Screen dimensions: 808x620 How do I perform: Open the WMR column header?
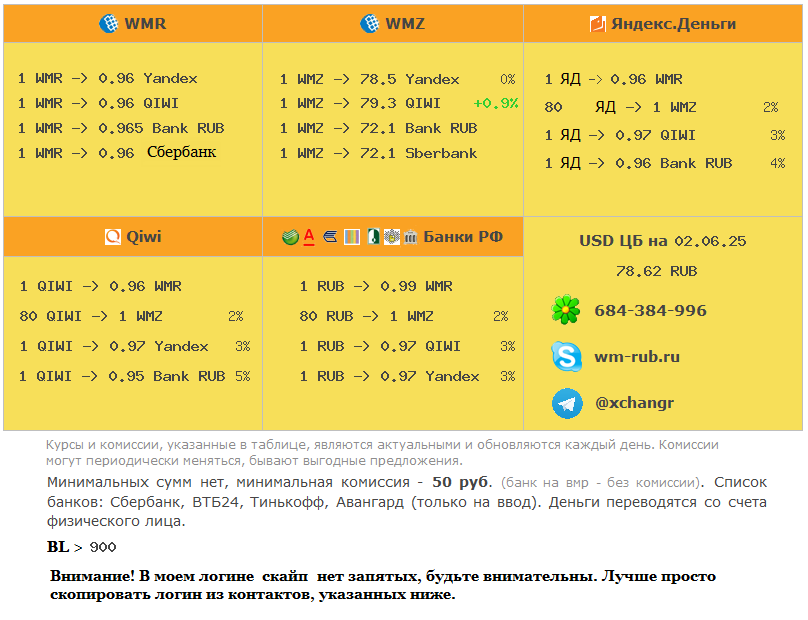click(x=133, y=24)
